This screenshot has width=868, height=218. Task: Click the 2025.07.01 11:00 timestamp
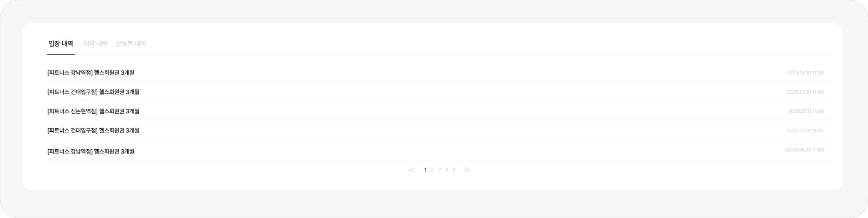805,131
